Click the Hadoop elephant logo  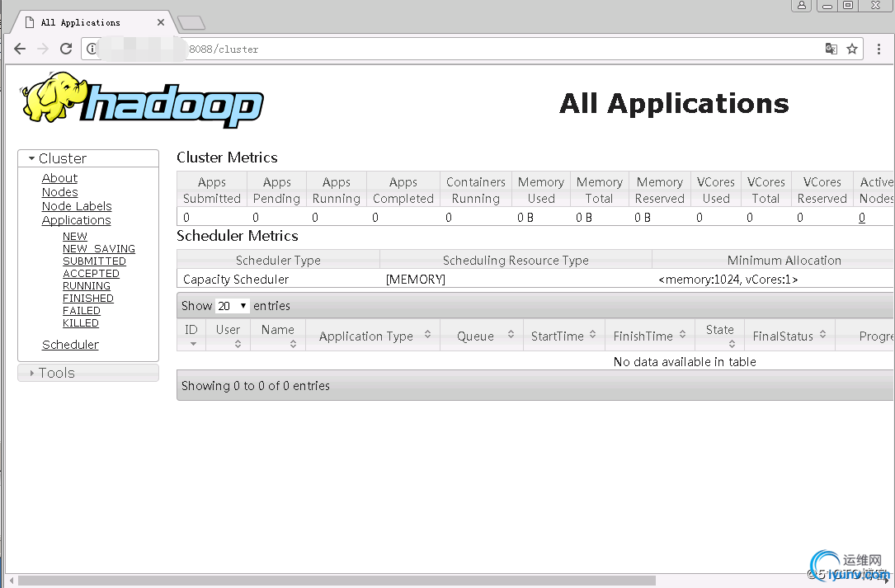click(x=142, y=100)
